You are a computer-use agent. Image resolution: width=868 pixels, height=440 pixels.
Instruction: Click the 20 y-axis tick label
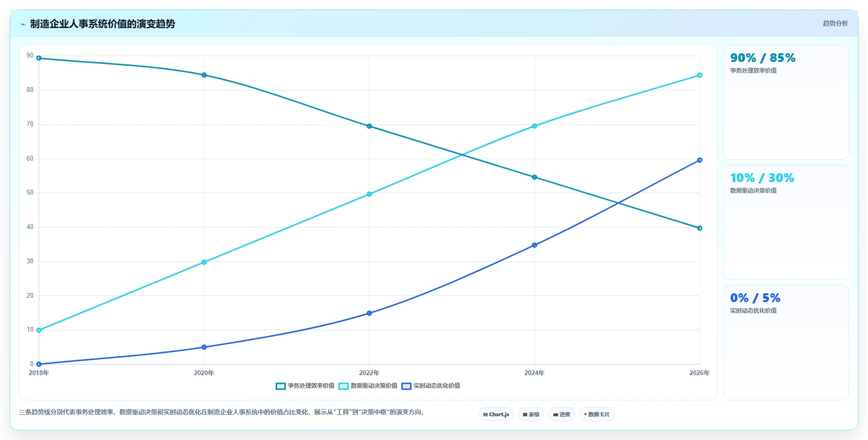click(x=30, y=296)
